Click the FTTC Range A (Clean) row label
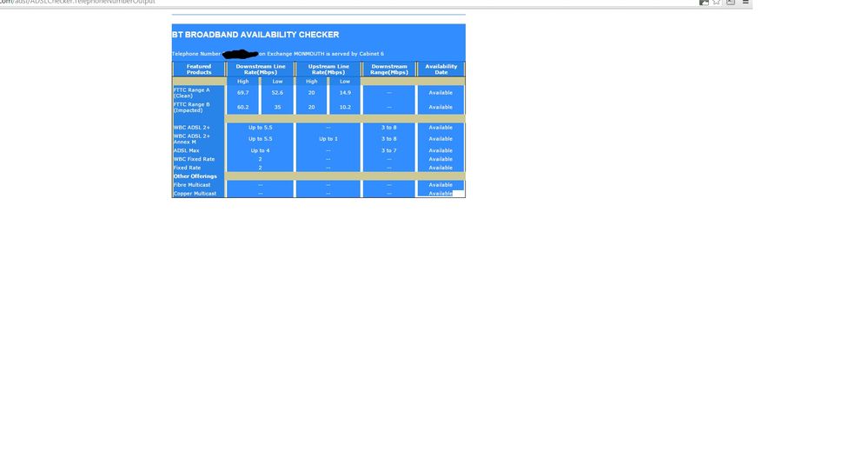868x470 pixels. pyautogui.click(x=191, y=92)
